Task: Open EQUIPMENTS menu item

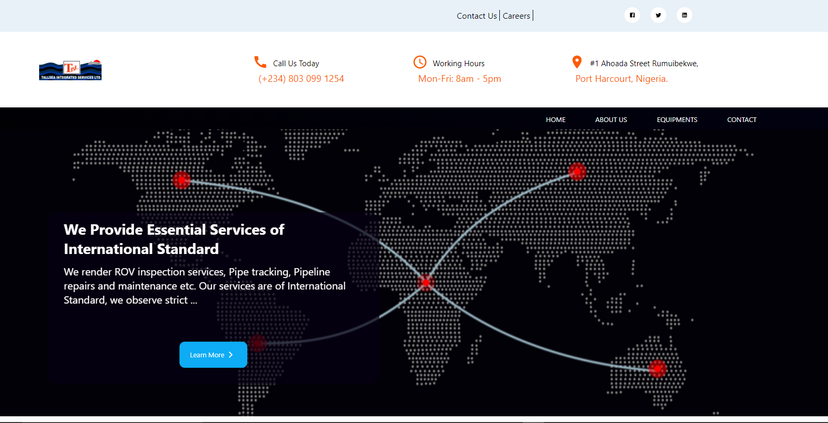Action: [677, 120]
